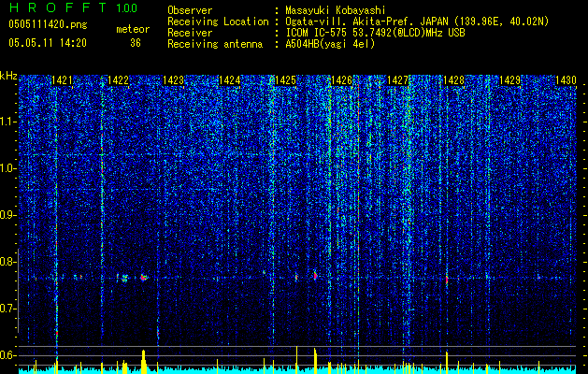Viewport: 588px width, 374px height.
Task: Click the 1425 time marker
Action: pos(285,80)
